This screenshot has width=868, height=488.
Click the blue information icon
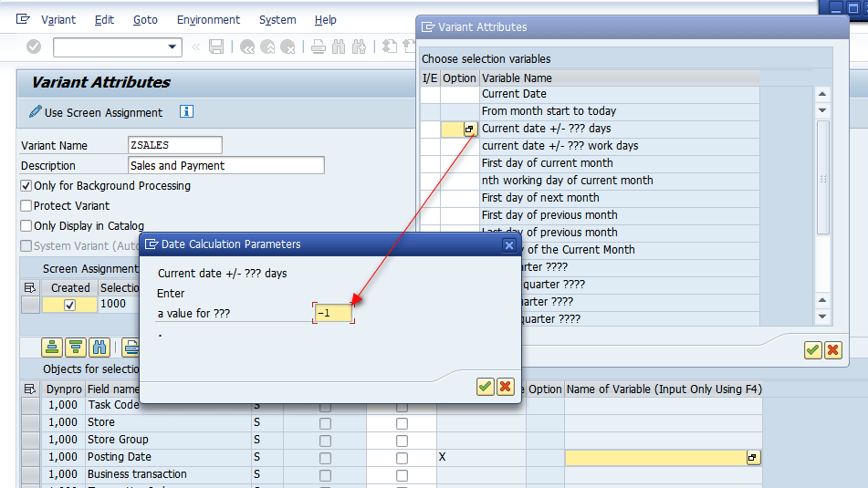coord(186,111)
